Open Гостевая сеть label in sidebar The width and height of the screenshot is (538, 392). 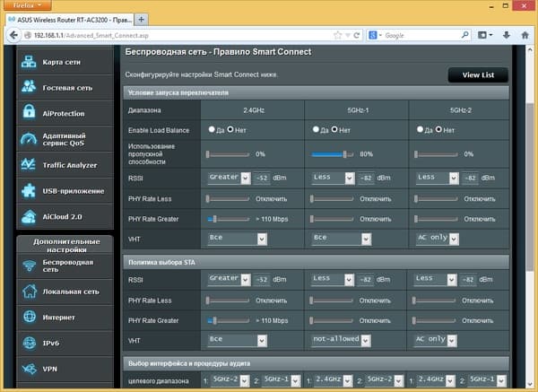pos(67,88)
